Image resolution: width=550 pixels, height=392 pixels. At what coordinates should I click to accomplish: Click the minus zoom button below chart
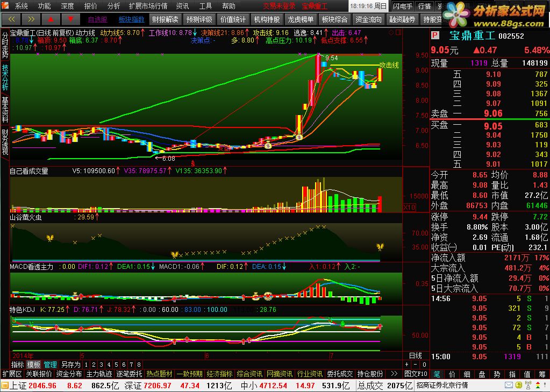pos(415,365)
